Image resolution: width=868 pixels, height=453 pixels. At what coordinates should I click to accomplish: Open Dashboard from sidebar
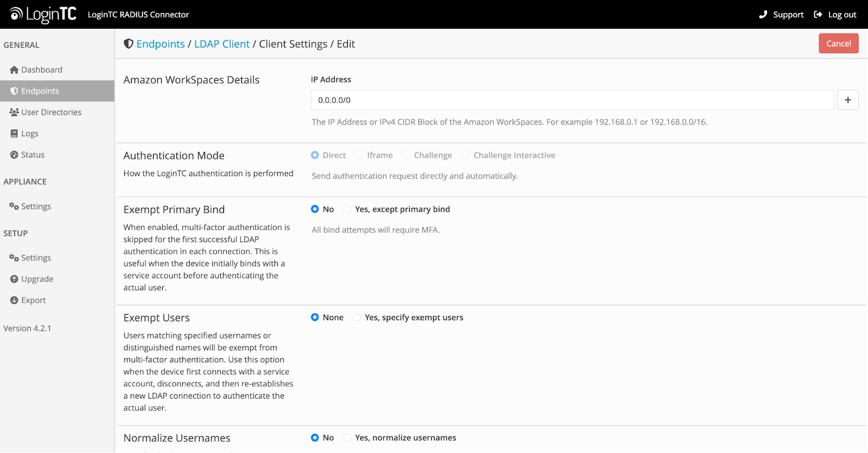coord(57,69)
